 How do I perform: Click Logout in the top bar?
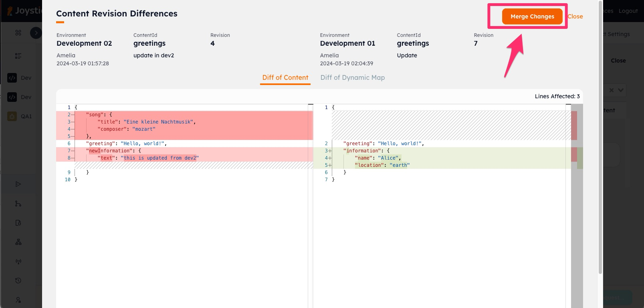628,11
